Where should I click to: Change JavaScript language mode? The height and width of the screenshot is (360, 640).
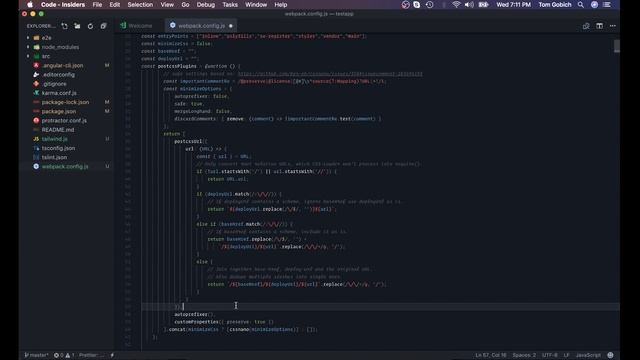tap(588, 355)
